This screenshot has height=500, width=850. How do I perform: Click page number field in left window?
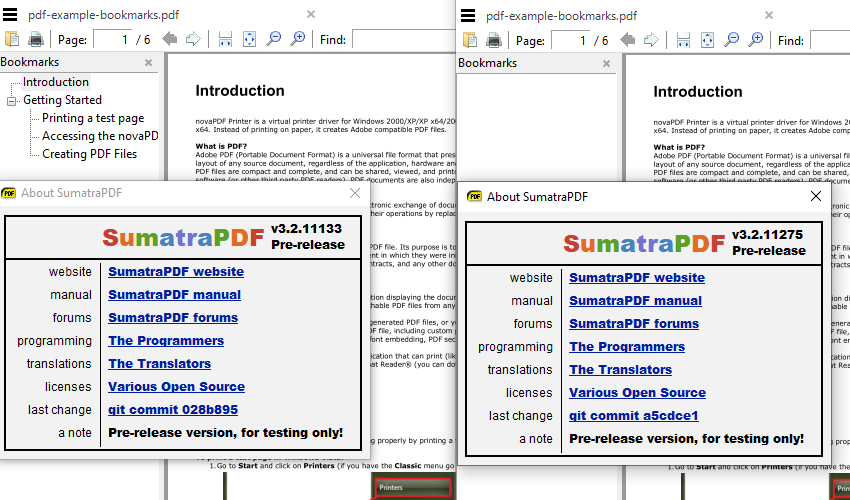pos(113,40)
